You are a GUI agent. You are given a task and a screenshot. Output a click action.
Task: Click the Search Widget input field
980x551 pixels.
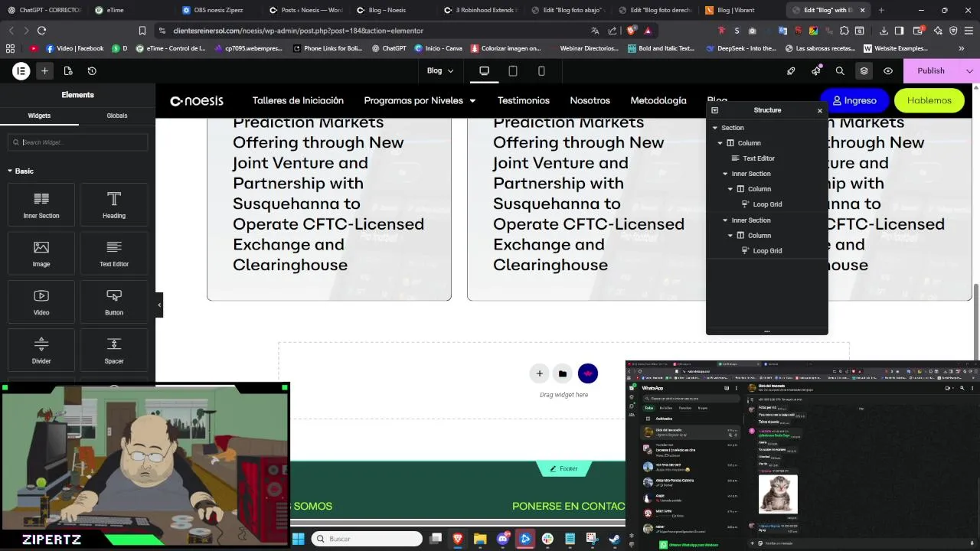pos(77,142)
